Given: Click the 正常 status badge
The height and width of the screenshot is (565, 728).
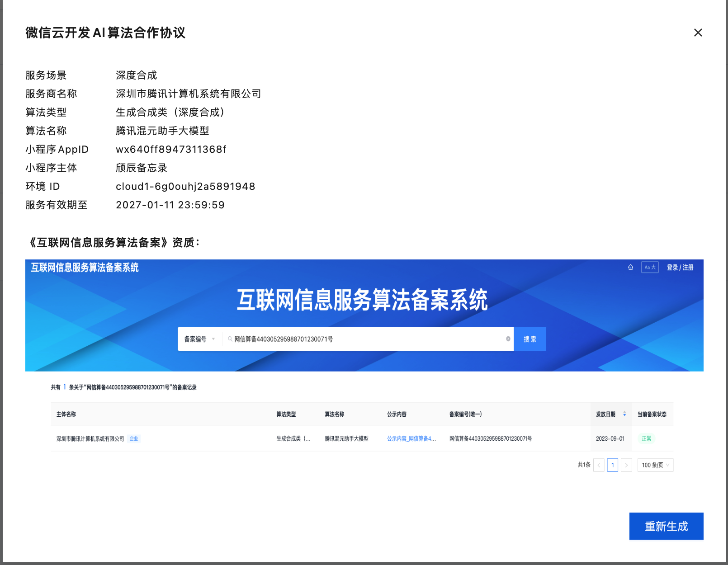Looking at the screenshot, I should (x=647, y=438).
